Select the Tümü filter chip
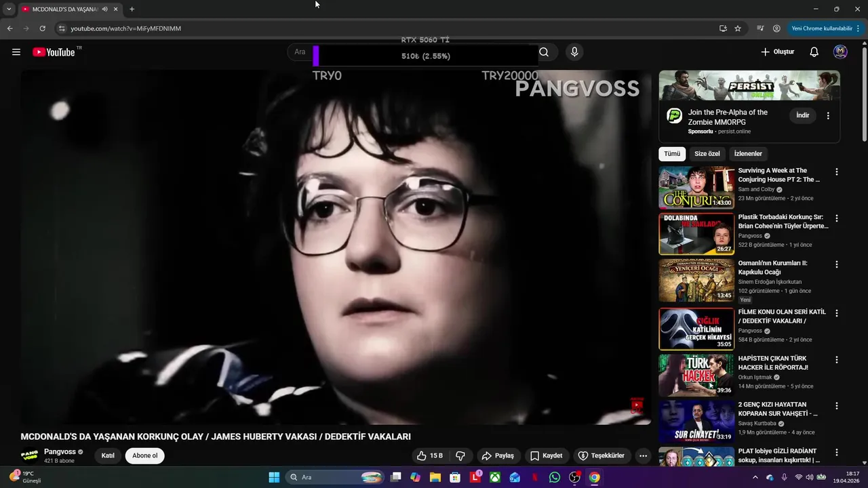Viewport: 868px width, 488px height. (672, 154)
